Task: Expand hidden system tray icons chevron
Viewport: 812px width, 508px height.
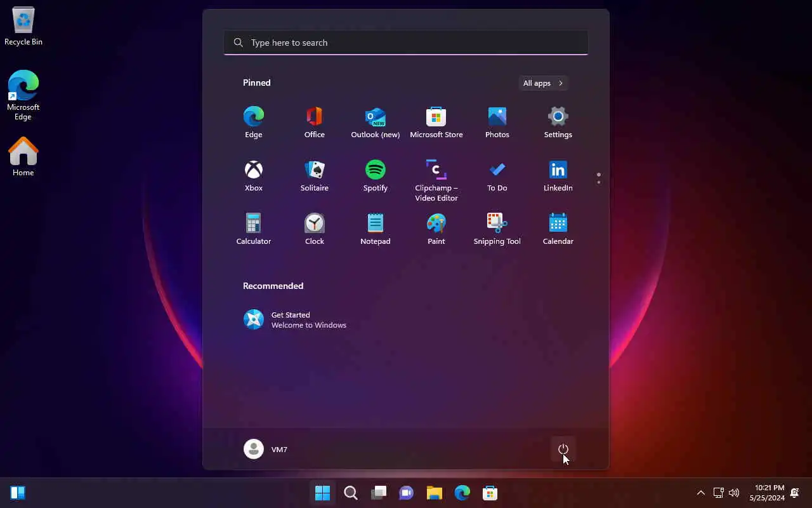Action: tap(700, 493)
